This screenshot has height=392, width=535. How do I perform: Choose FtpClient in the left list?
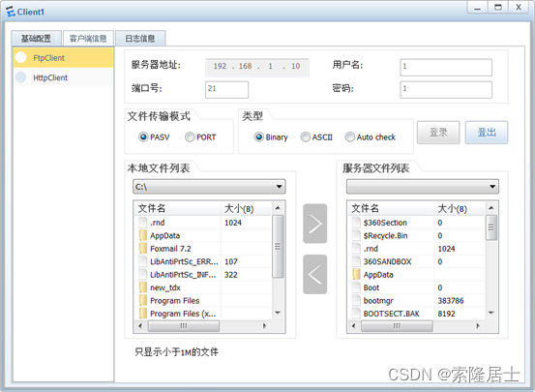64,58
